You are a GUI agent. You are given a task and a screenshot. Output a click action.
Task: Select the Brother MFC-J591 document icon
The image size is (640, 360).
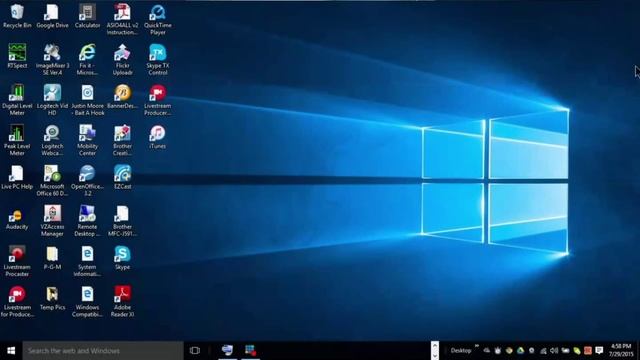(122, 221)
